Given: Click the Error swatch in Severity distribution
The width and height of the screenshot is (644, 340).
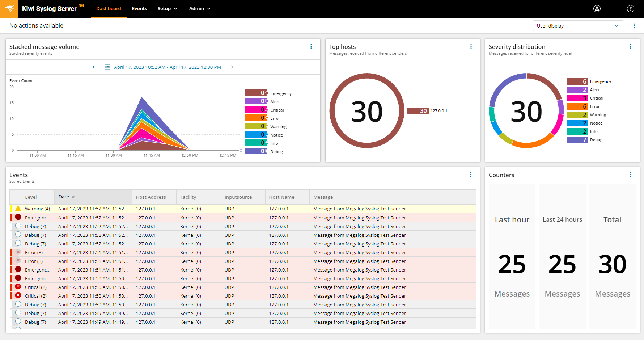Looking at the screenshot, I should pos(577,106).
